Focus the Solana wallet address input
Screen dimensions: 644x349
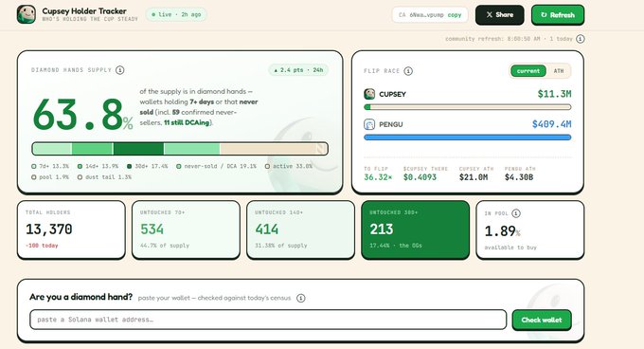(268, 320)
